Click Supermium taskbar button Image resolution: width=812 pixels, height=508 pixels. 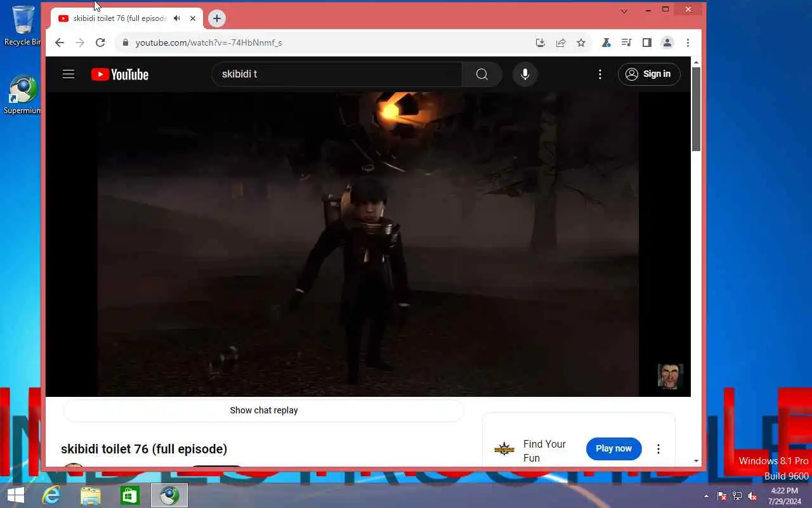point(169,495)
